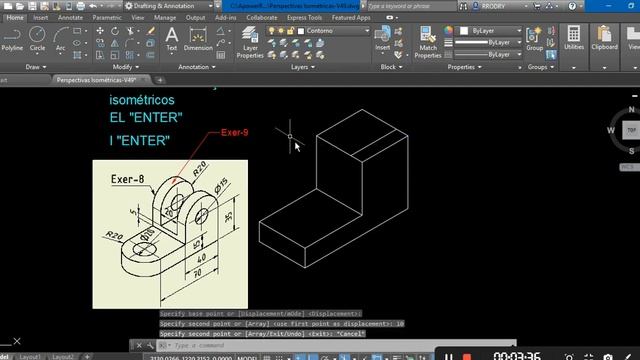The height and width of the screenshot is (360, 640).
Task: Toggle group selection button in Groups panel
Action: pos(551,55)
